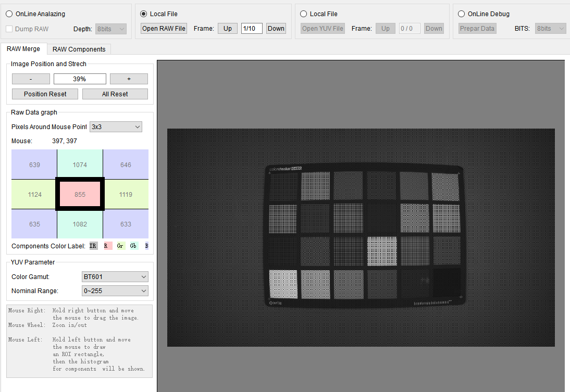Click the Open RAW File button

click(x=164, y=29)
